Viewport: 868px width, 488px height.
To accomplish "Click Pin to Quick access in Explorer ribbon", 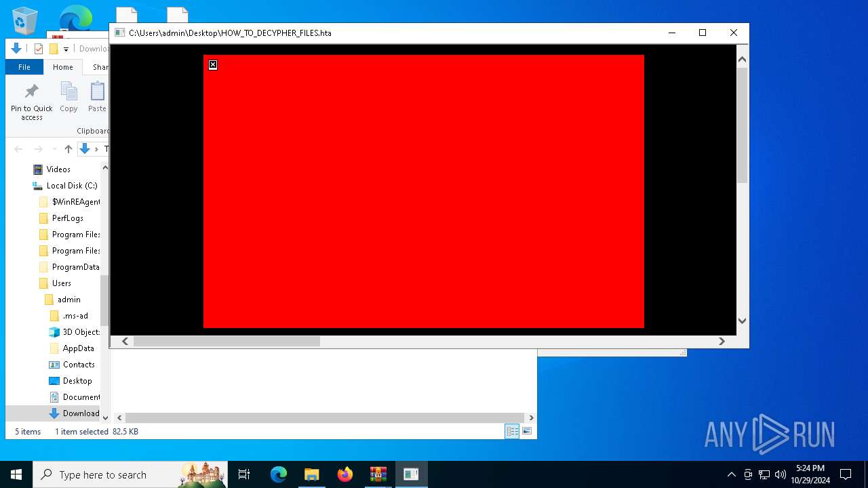I will 32,102.
